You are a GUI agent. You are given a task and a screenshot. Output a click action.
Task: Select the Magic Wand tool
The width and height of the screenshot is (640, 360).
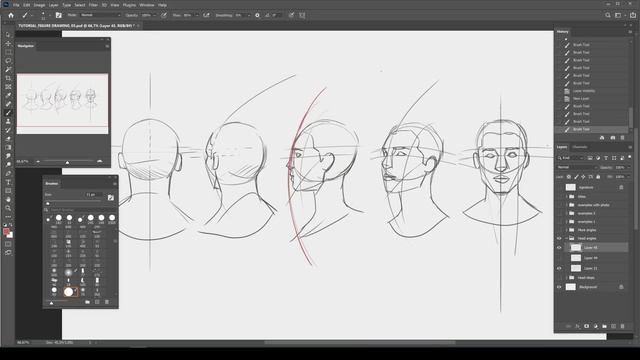pyautogui.click(x=8, y=69)
